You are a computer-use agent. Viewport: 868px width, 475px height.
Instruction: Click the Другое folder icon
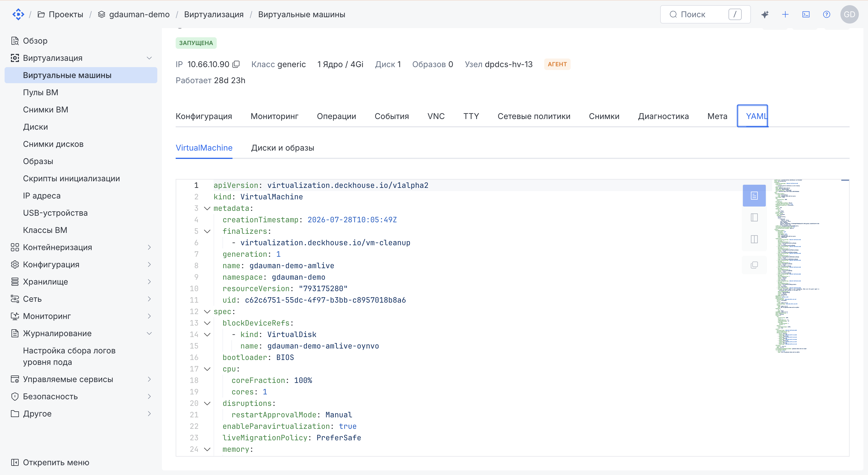(15, 413)
